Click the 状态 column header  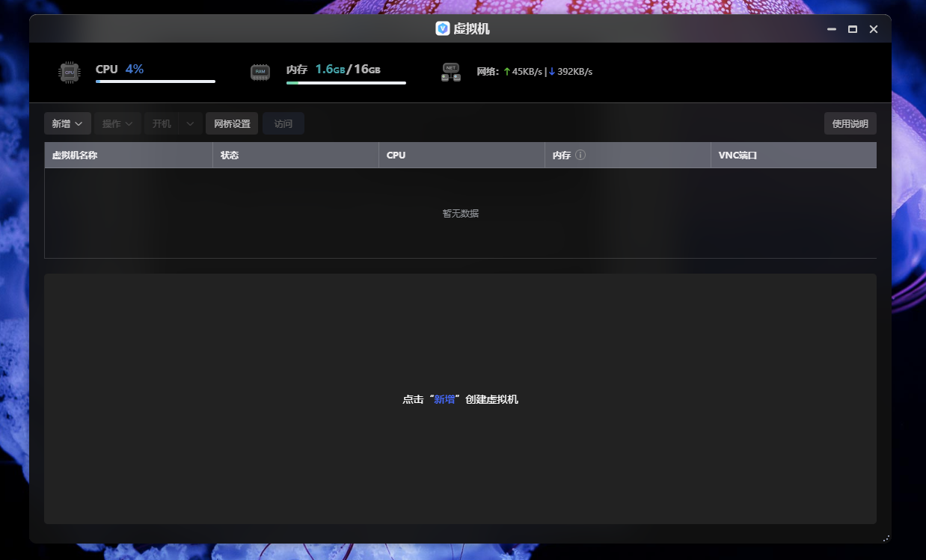(230, 156)
